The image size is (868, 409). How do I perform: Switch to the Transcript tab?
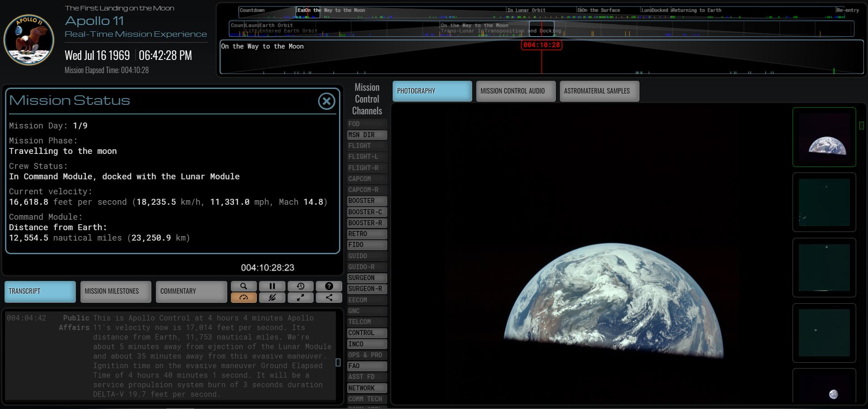pyautogui.click(x=40, y=291)
